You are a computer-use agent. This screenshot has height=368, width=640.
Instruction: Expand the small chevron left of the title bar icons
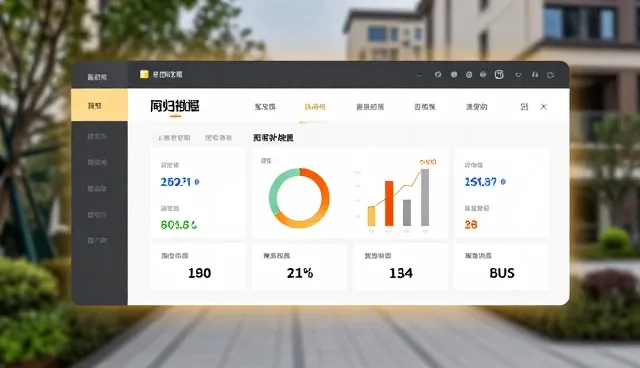tap(419, 75)
